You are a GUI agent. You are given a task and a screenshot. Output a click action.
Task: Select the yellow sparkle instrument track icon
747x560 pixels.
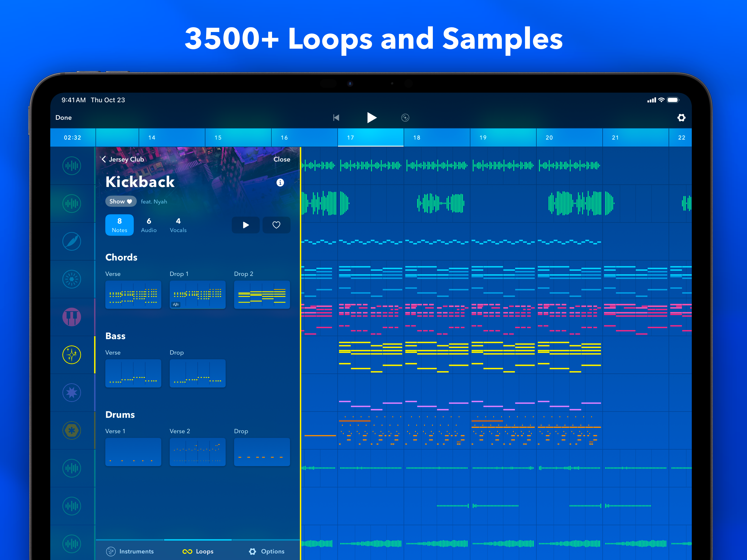72,355
